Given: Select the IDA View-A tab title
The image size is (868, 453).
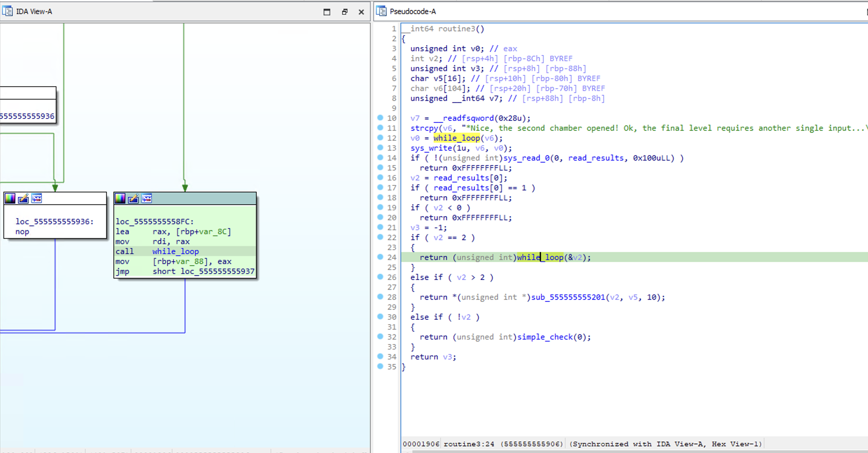Looking at the screenshot, I should (x=34, y=12).
